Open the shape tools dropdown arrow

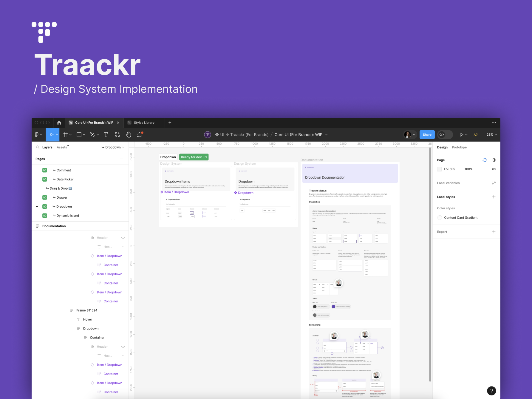84,135
